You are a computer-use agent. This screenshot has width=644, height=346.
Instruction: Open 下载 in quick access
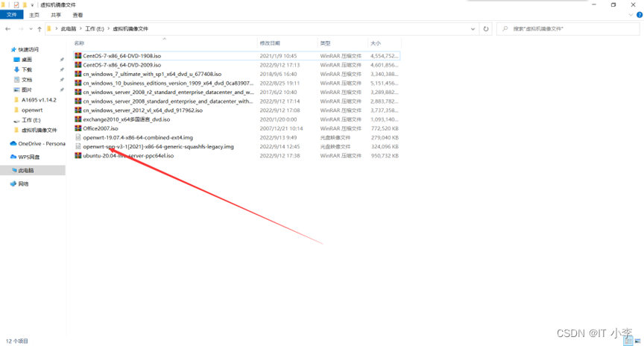(x=27, y=69)
